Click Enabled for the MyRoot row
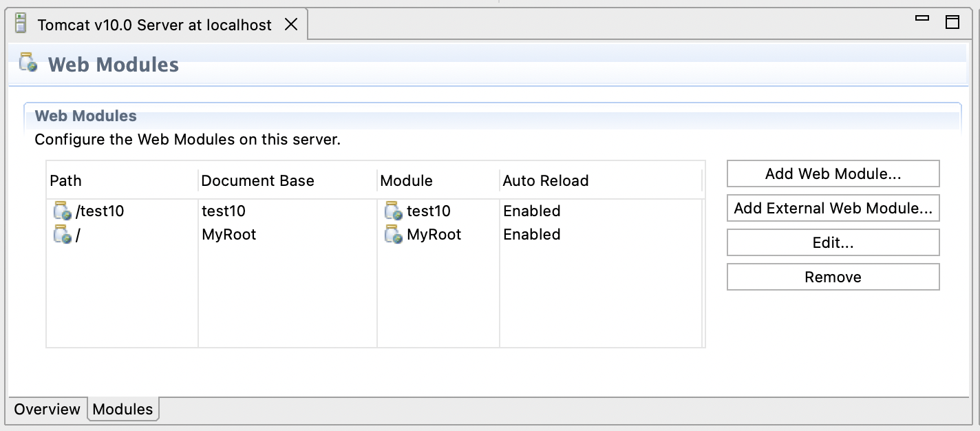This screenshot has width=980, height=431. pyautogui.click(x=532, y=234)
